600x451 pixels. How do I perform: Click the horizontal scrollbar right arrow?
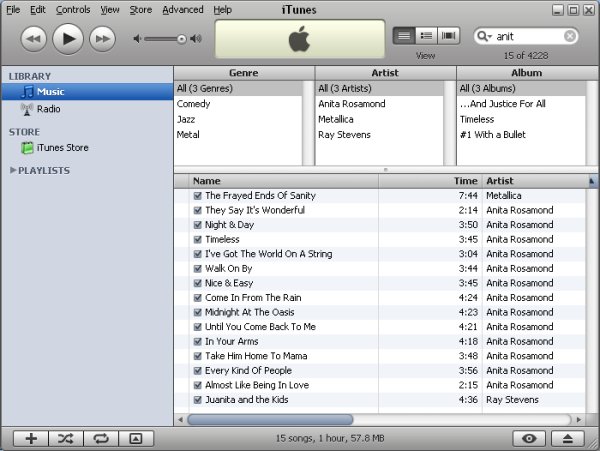coord(579,420)
